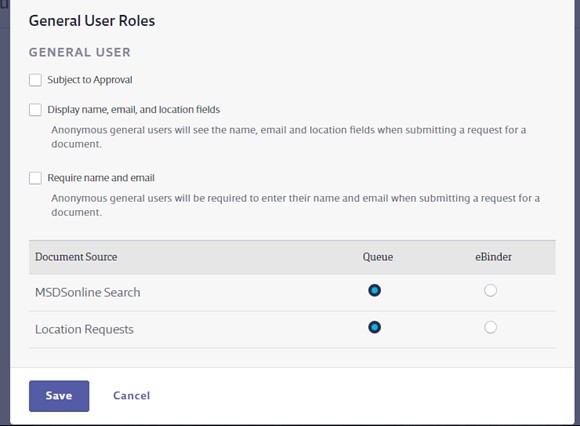Viewport: 580px width, 426px height.
Task: Cancel the General User Roles dialog
Action: [132, 396]
